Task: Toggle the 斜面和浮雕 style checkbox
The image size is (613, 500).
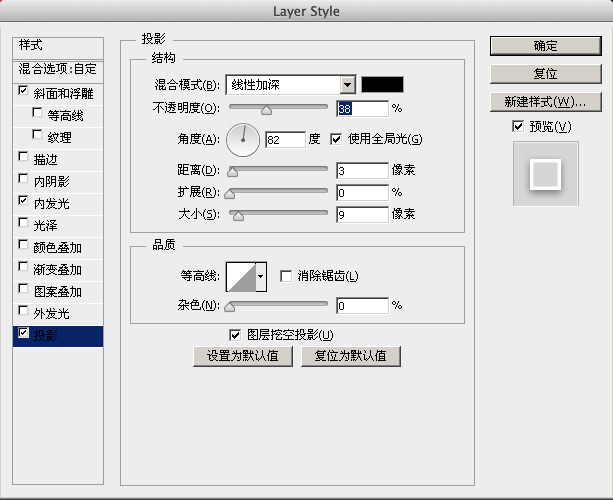Action: [x=23, y=90]
